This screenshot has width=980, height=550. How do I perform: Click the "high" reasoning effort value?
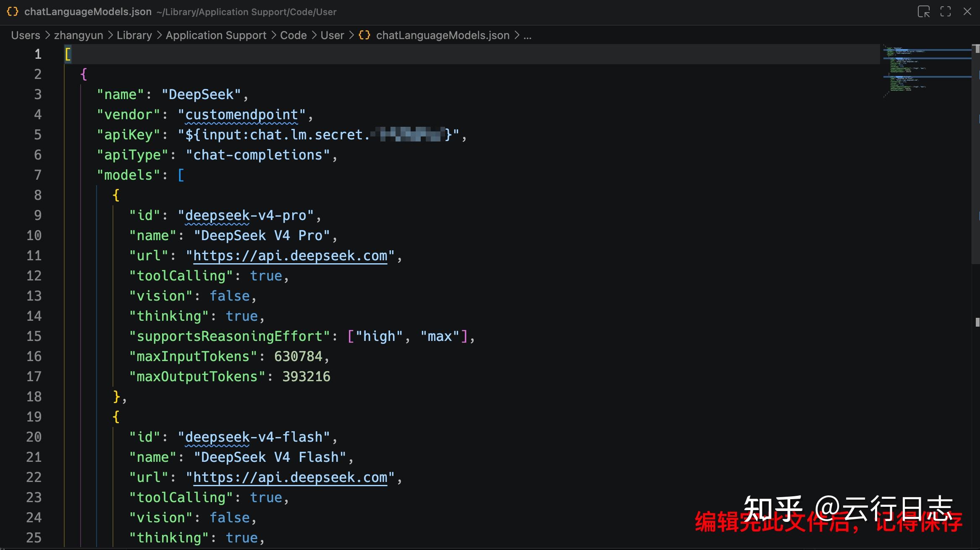pyautogui.click(x=379, y=336)
